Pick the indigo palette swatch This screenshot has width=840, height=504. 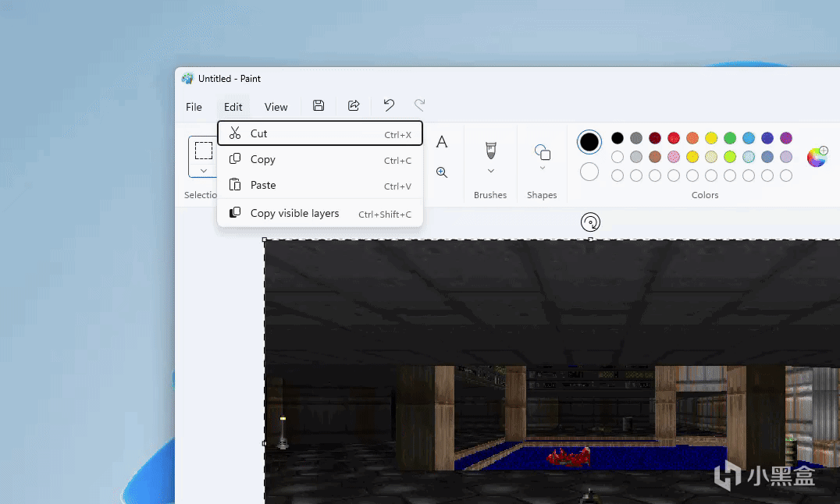click(x=767, y=138)
